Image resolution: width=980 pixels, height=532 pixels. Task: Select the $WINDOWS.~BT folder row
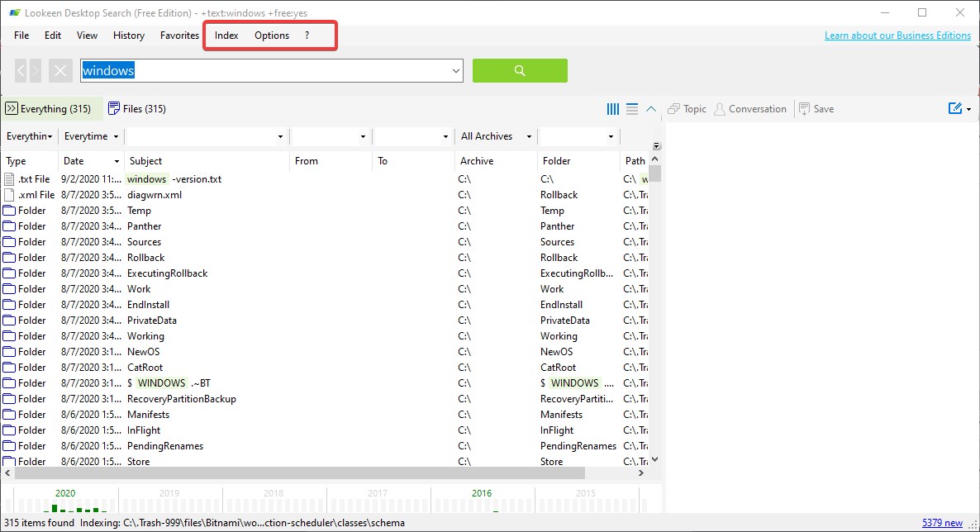(x=325, y=383)
